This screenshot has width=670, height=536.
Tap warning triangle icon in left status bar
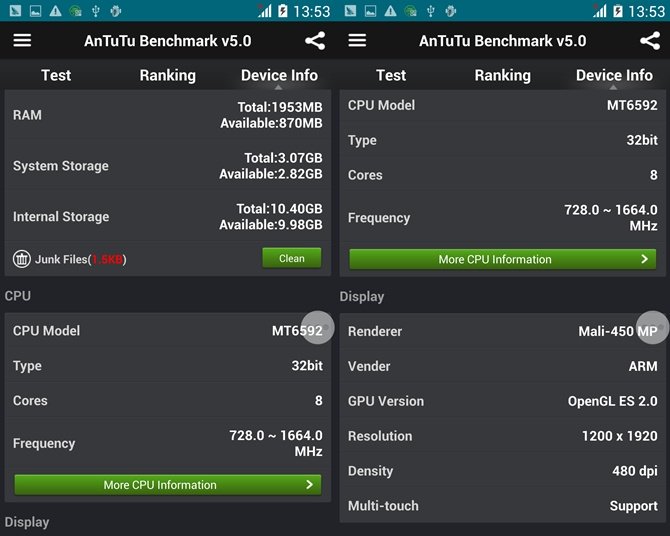point(56,11)
